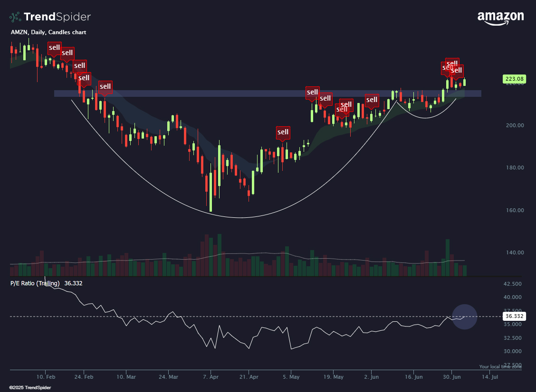The image size is (536, 392).
Task: Click the TrendSpider logo icon
Action: coord(15,17)
